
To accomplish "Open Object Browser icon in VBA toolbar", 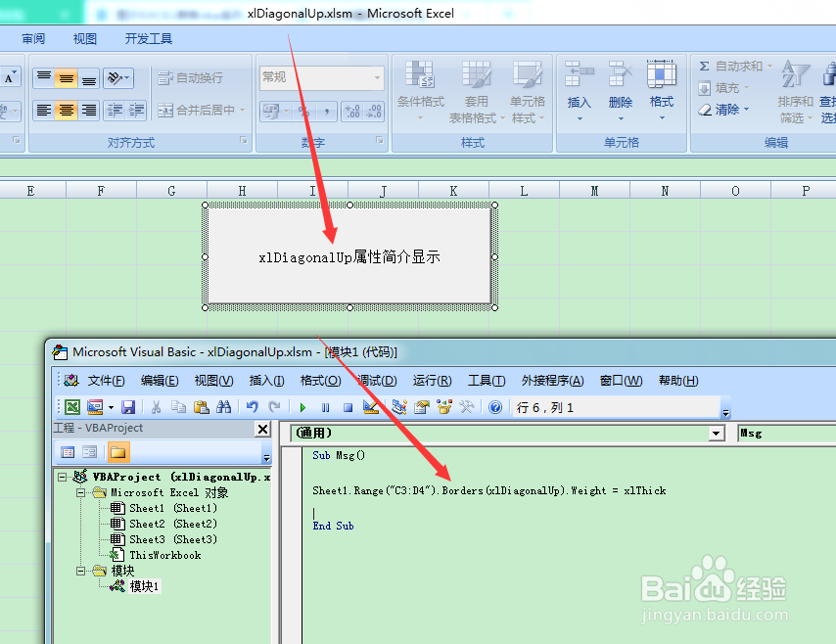I will pyautogui.click(x=444, y=407).
